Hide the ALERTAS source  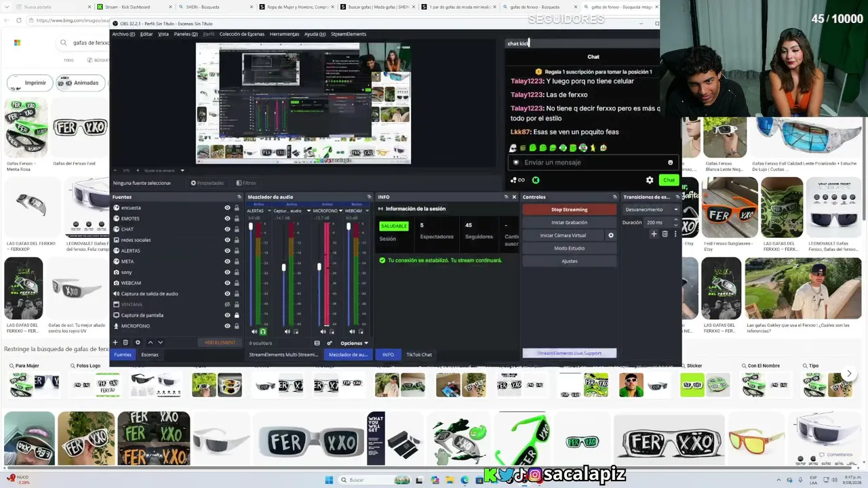(x=227, y=251)
